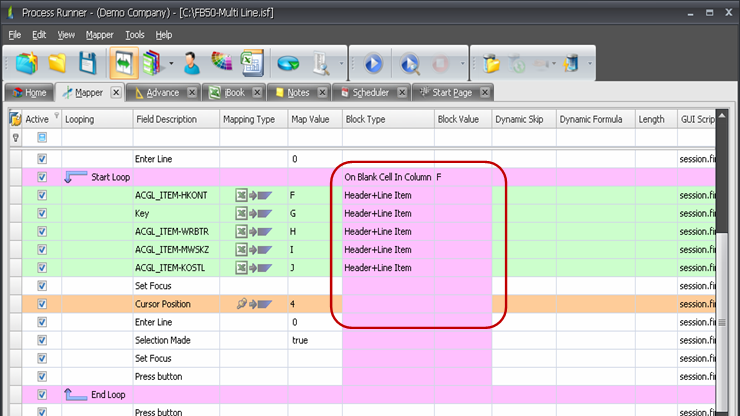Image resolution: width=740 pixels, height=416 pixels.
Task: Switch to the Scheduler tab
Action: point(371,92)
